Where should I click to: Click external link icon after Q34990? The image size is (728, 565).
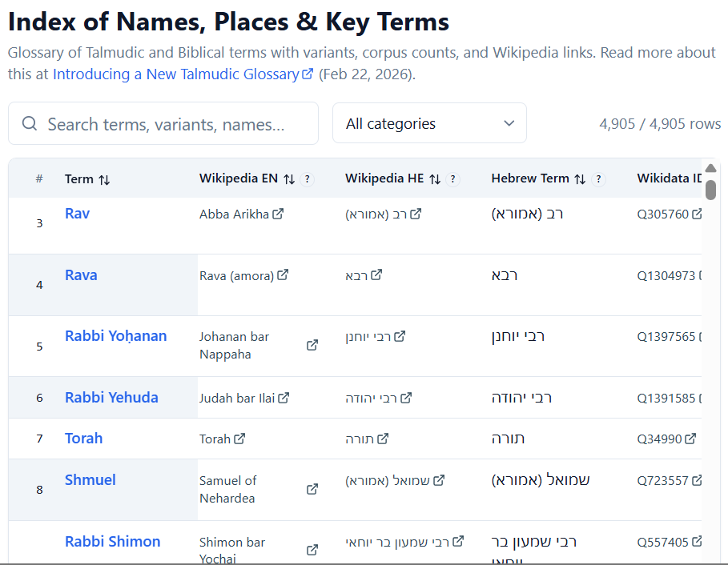[x=690, y=439]
